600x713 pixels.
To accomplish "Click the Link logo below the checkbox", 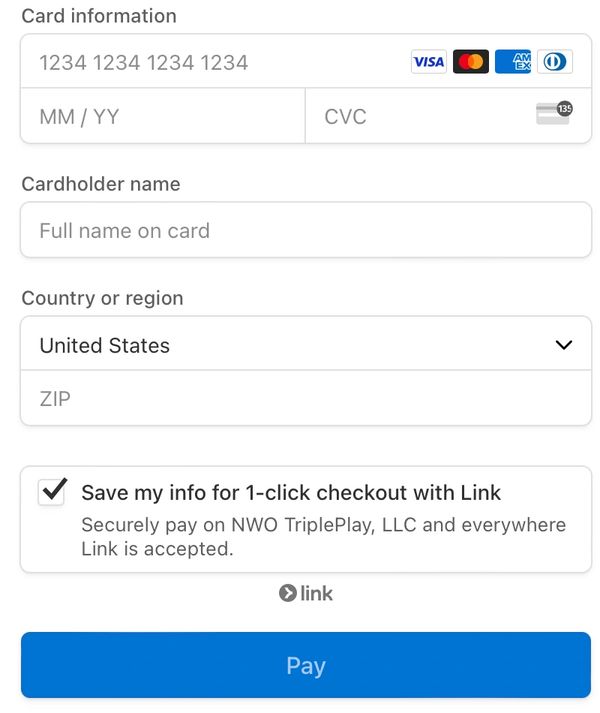I will 306,593.
